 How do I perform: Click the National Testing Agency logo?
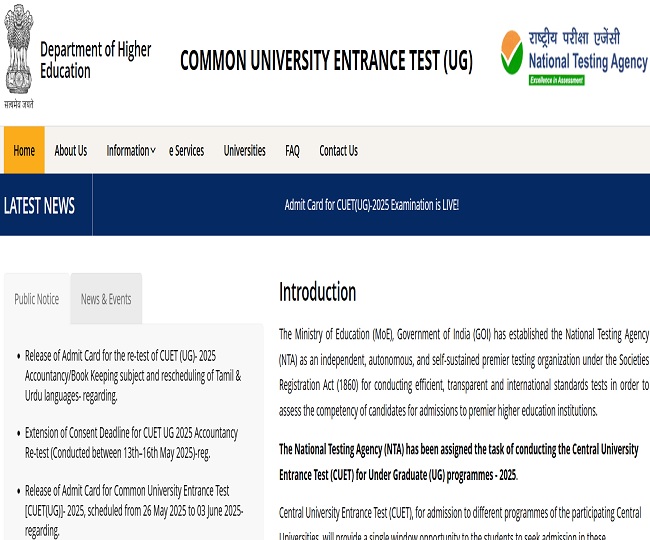(573, 55)
